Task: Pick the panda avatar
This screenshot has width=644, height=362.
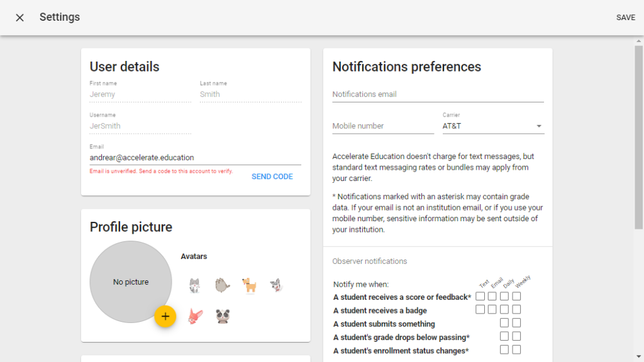Action: 222,315
